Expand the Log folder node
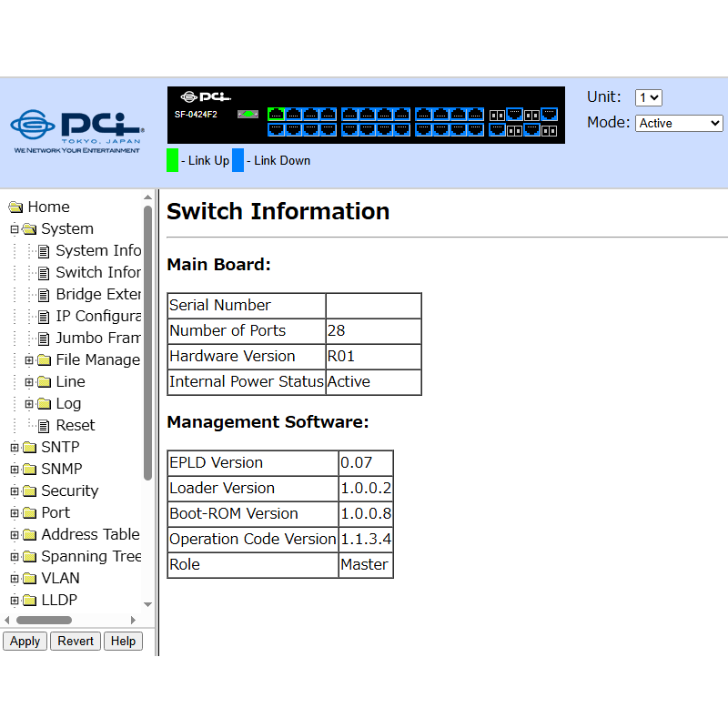 point(29,404)
